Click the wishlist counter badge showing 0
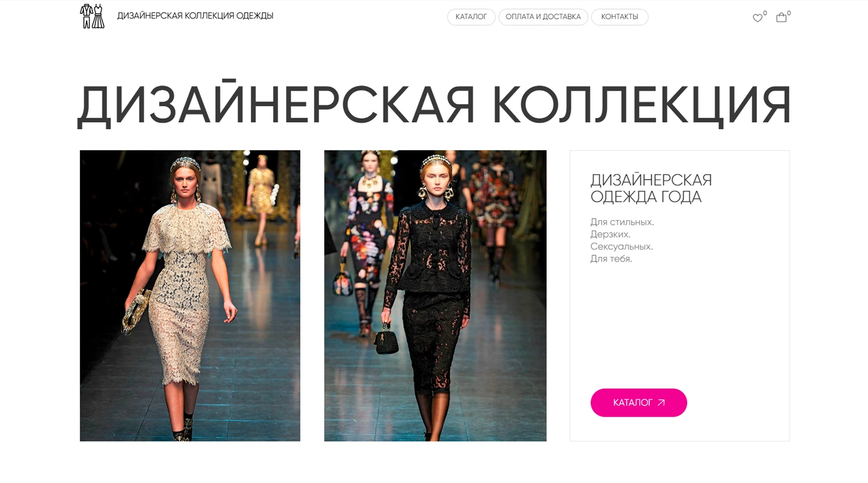The height and width of the screenshot is (483, 868). tap(765, 13)
